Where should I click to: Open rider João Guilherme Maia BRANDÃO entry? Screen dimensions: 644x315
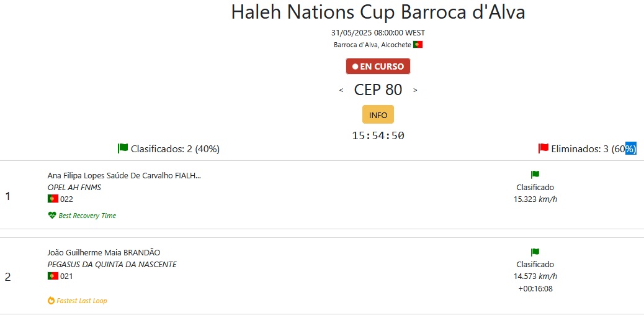tap(104, 252)
